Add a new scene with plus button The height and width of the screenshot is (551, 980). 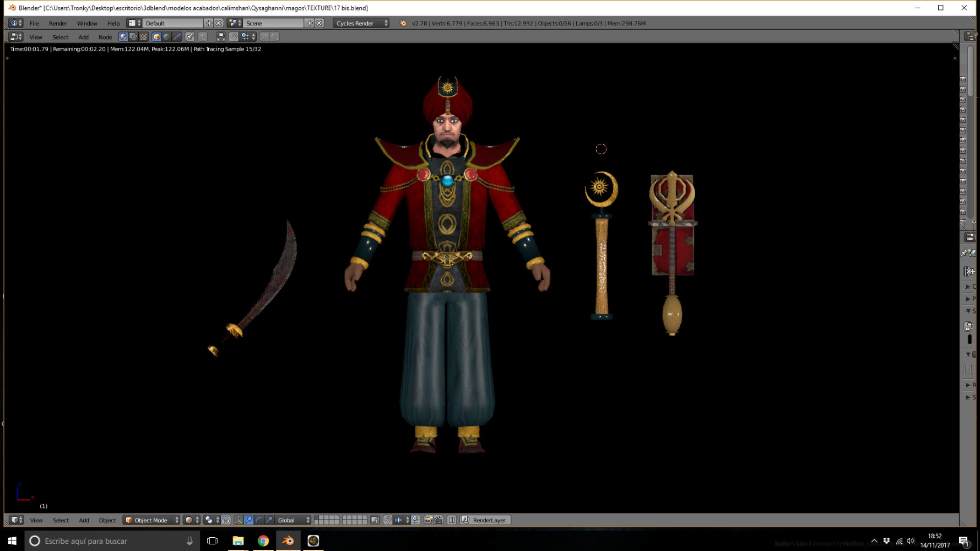click(310, 23)
